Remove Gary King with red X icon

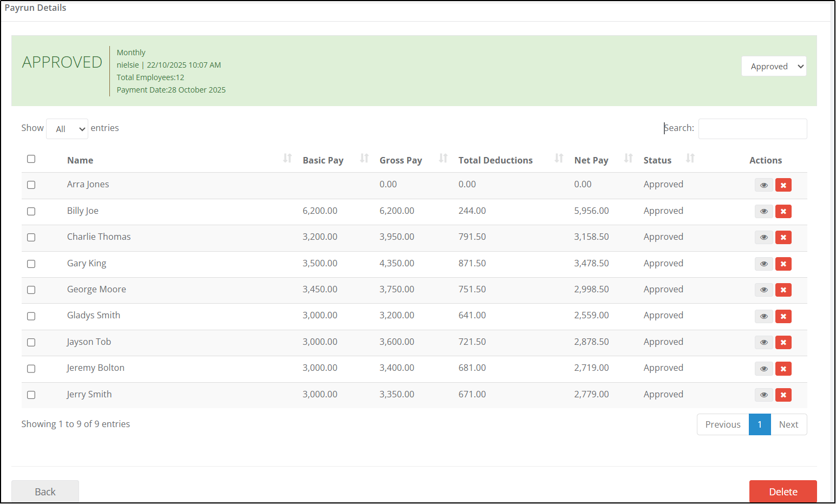(x=783, y=264)
